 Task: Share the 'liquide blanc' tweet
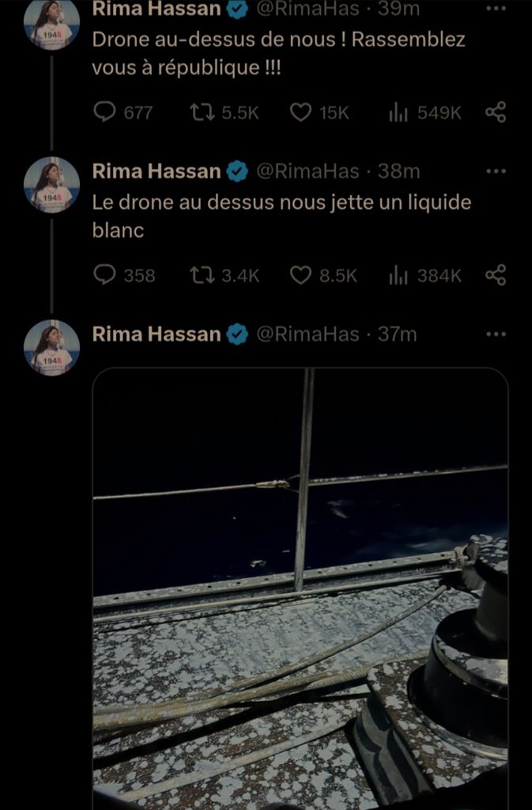click(x=496, y=274)
